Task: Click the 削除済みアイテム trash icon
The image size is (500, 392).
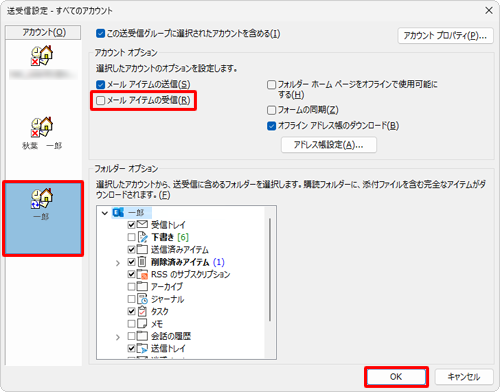Action: 142,261
